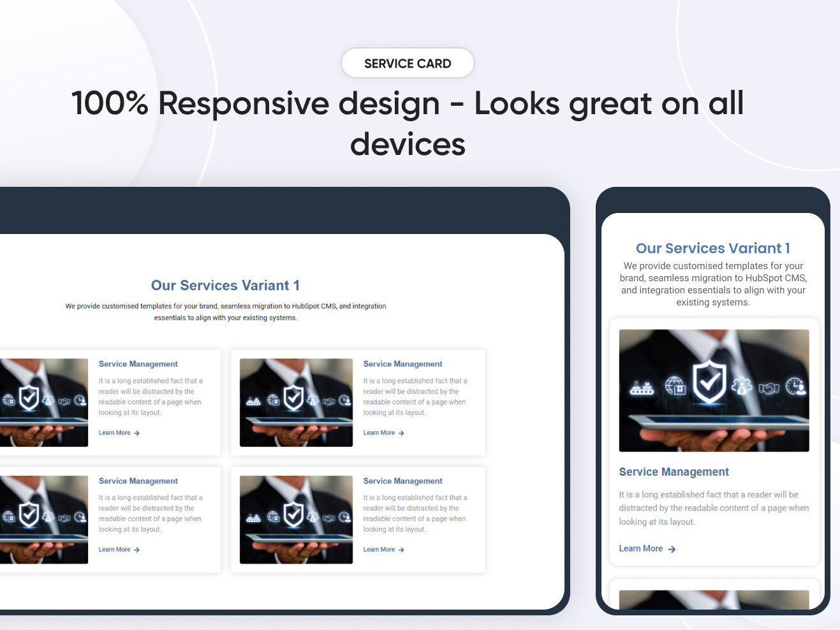Screen dimensions: 840x630
Task: Click the arrow icon in bottom-right service card
Action: 402,550
